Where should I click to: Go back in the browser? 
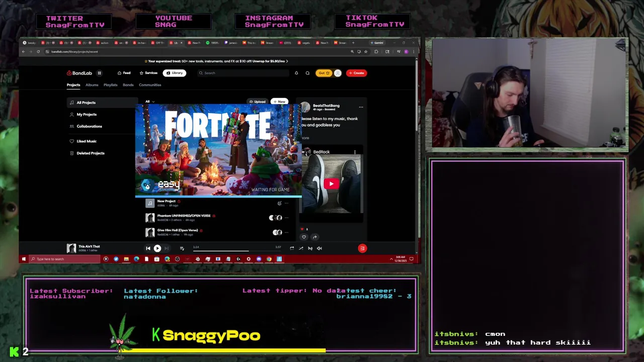pos(23,51)
